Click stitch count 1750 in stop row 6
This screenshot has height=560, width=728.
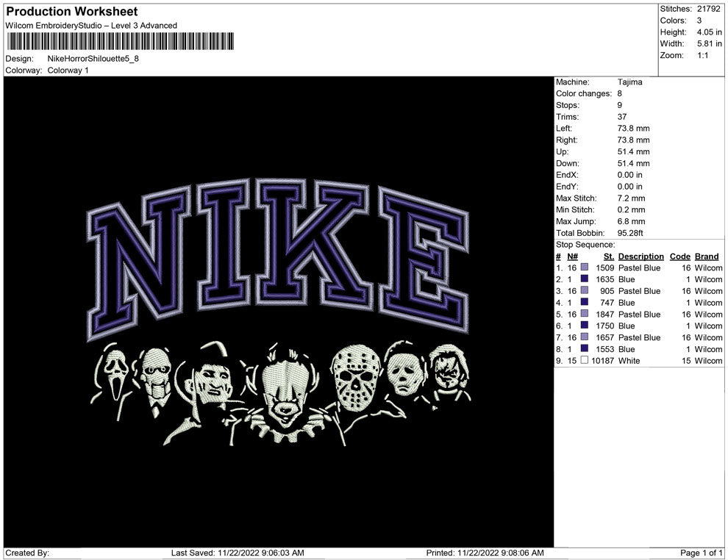coord(605,326)
